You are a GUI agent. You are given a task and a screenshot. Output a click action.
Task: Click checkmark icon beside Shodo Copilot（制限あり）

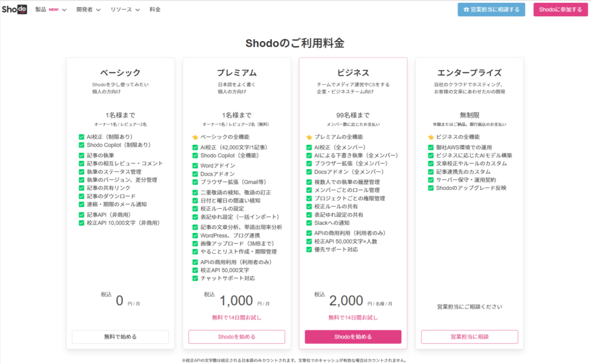click(81, 145)
